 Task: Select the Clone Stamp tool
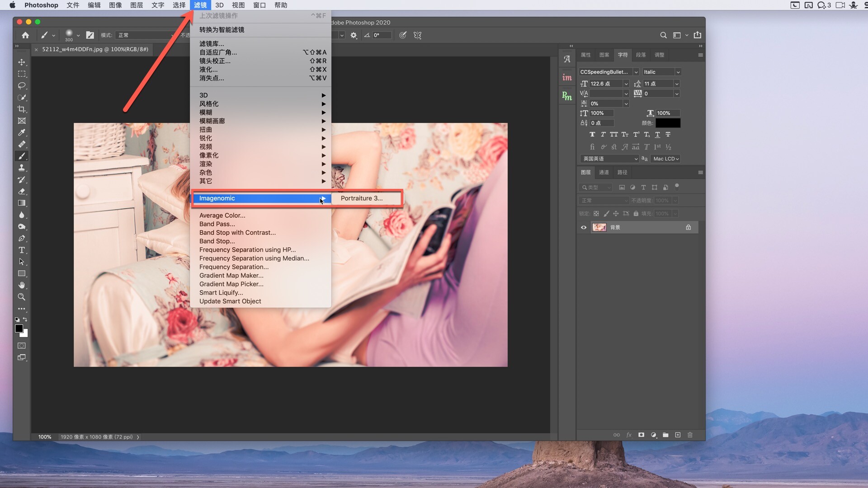coord(22,168)
